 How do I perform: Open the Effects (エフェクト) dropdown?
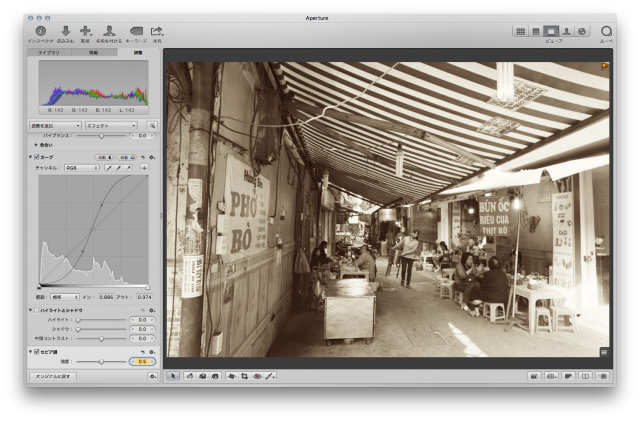(x=111, y=125)
